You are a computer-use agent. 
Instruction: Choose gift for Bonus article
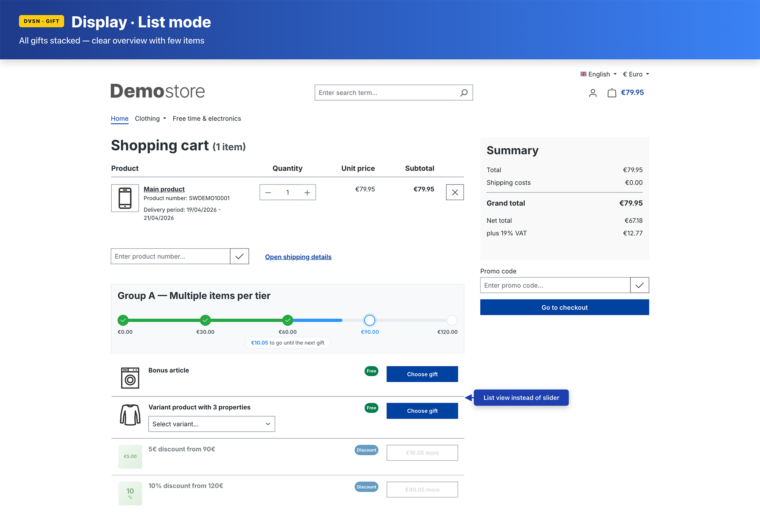(422, 374)
